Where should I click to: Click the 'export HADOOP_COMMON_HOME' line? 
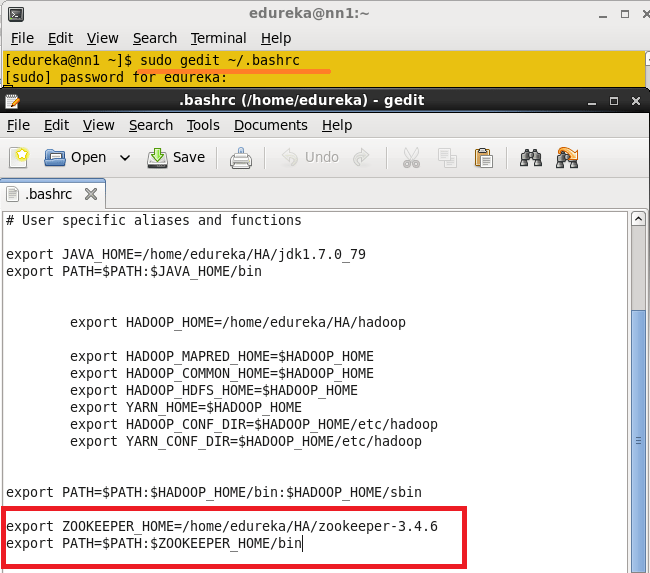(x=222, y=373)
